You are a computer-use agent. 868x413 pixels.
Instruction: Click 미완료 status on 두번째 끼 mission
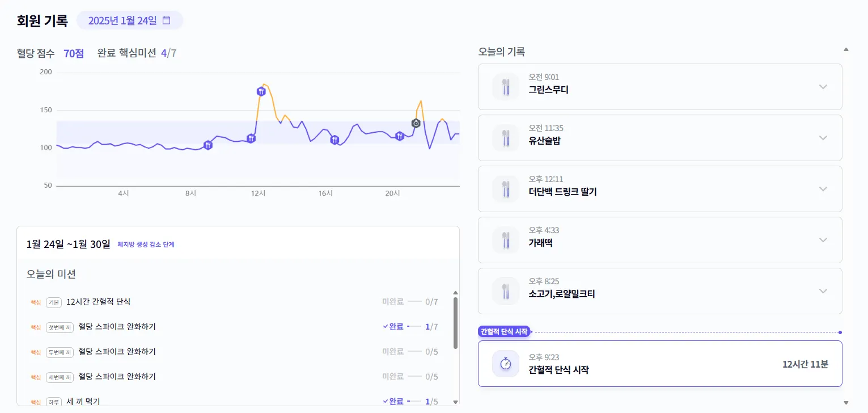point(393,352)
